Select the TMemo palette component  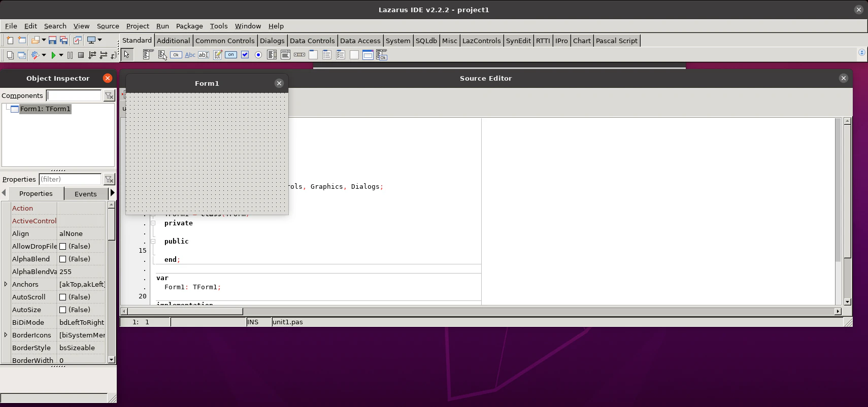pos(217,55)
